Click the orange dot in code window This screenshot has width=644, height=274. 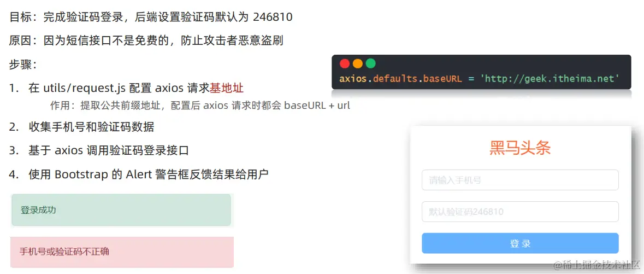click(358, 64)
